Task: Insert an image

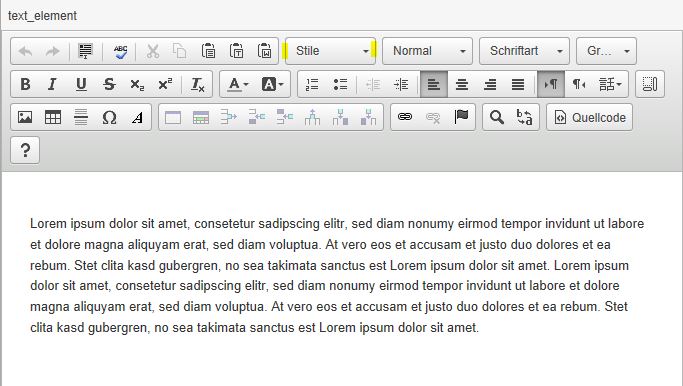Action: [x=25, y=117]
